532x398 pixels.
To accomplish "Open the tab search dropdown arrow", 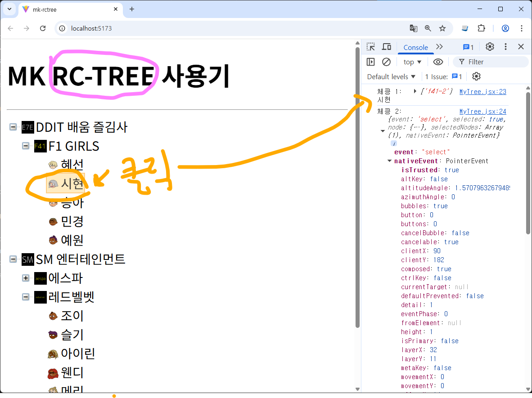I will [x=9, y=9].
